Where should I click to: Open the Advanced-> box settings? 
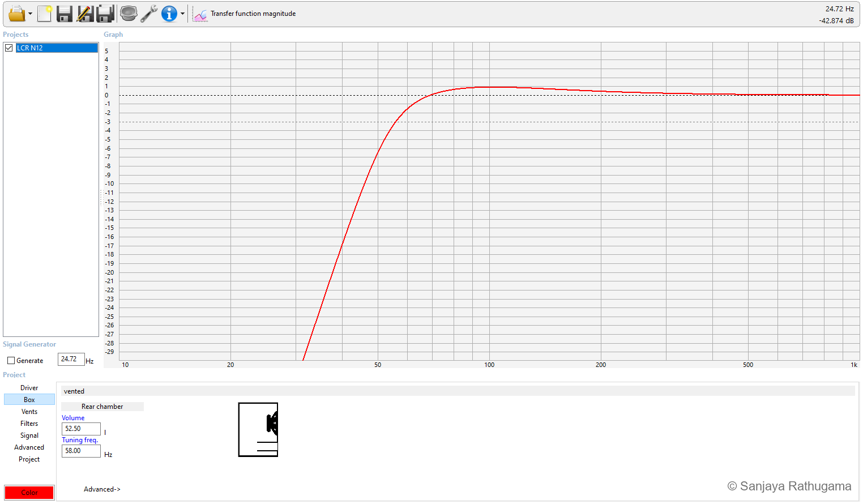tap(102, 489)
